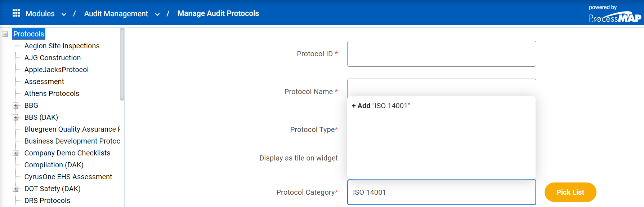Collapse the Protocols root node
This screenshot has width=644, height=207.
pyautogui.click(x=5, y=34)
